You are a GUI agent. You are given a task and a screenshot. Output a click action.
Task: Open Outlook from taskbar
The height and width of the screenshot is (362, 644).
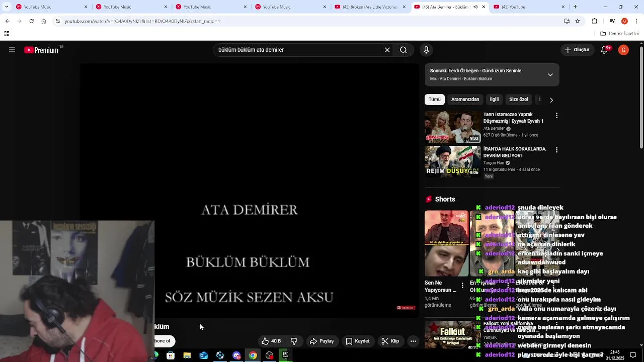point(204,355)
